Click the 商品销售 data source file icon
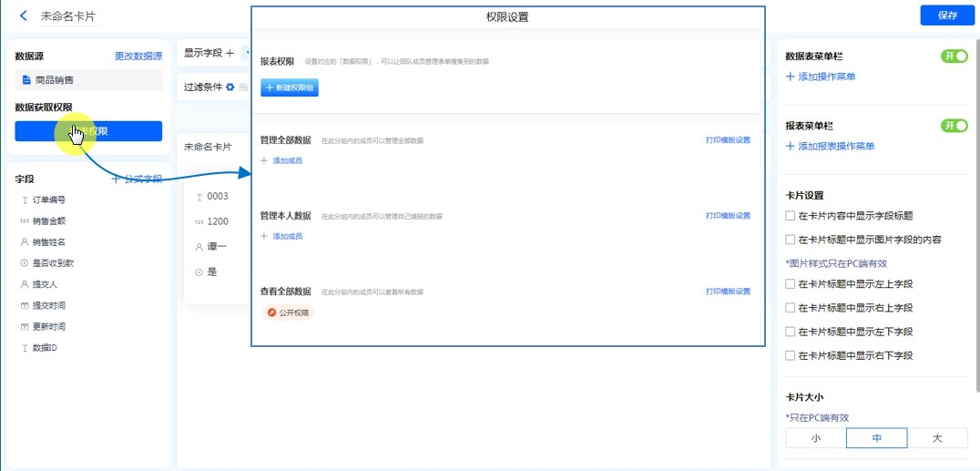The image size is (980, 471). click(x=26, y=80)
